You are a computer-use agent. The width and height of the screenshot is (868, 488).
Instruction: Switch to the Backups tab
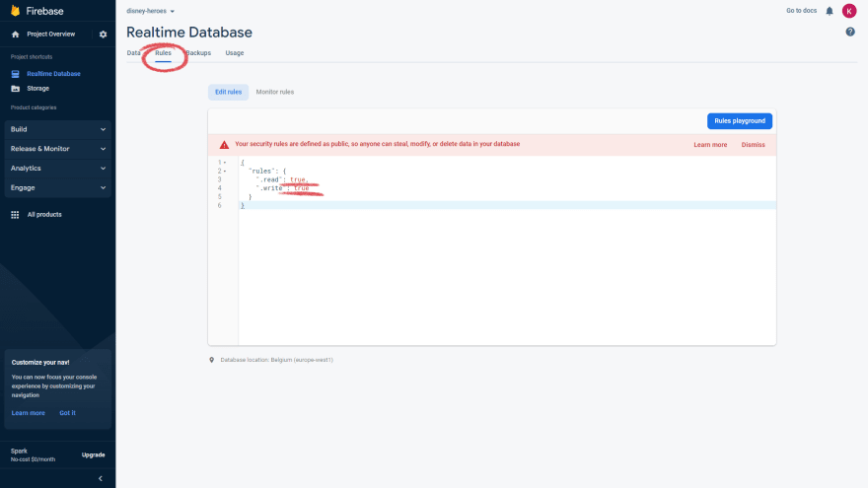pos(198,53)
